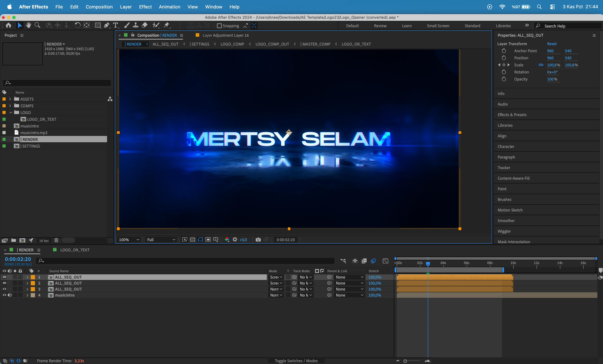Image resolution: width=603 pixels, height=364 pixels.
Task: Hide layer 2 ALL_SEQ_OUT with eye icon
Action: (x=4, y=283)
